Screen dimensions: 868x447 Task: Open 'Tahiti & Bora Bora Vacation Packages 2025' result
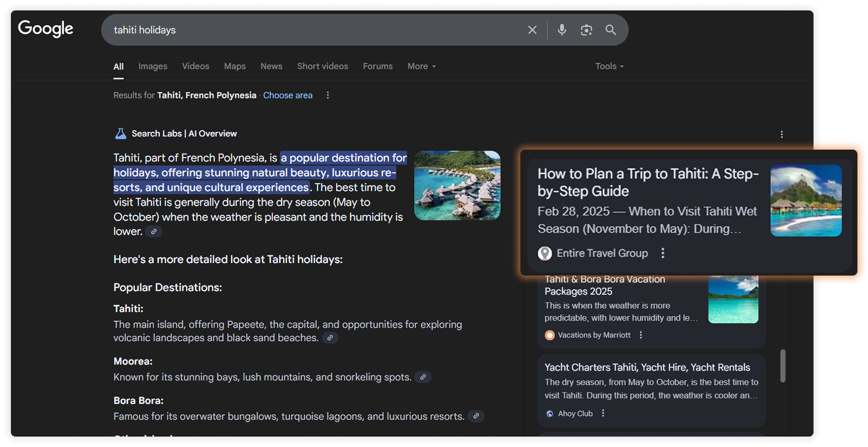(x=605, y=285)
